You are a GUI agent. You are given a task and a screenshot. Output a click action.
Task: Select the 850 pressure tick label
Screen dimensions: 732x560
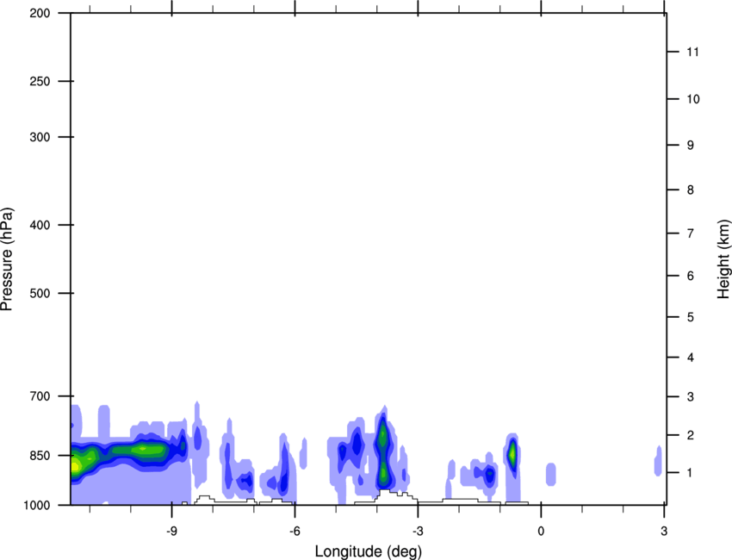point(40,456)
